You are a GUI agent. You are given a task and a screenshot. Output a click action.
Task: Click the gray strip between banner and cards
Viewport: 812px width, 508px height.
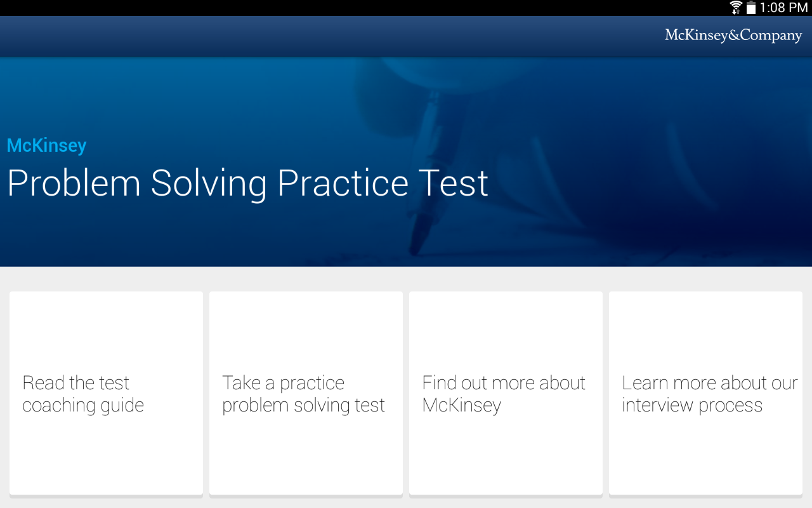(x=406, y=279)
